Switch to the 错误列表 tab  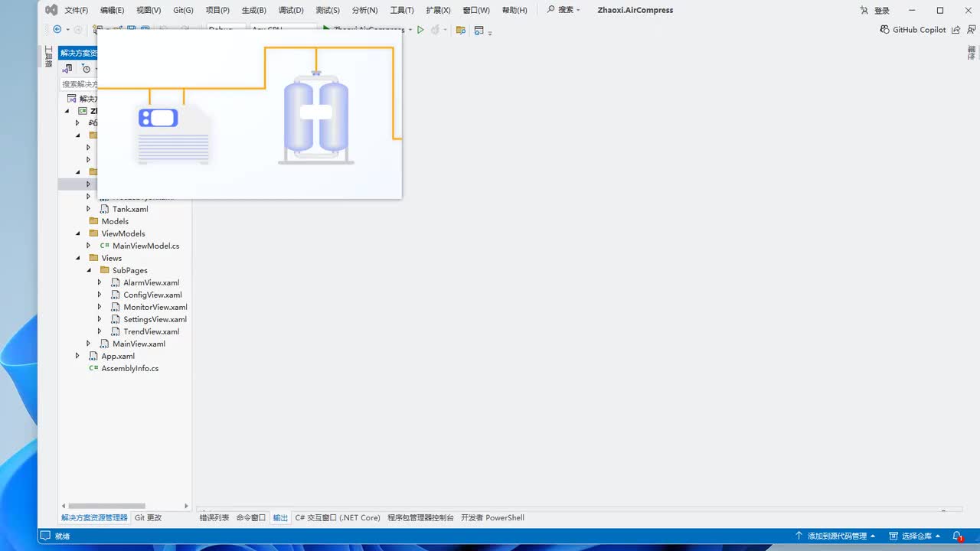[214, 518]
